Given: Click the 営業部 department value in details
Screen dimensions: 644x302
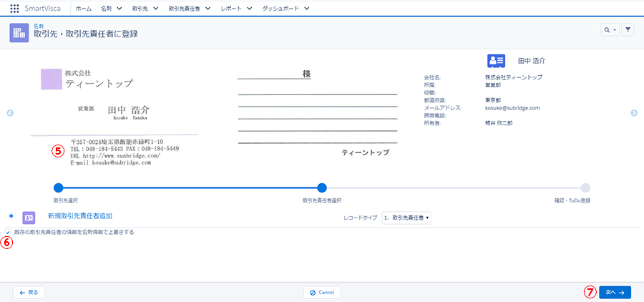Looking at the screenshot, I should 493,85.
